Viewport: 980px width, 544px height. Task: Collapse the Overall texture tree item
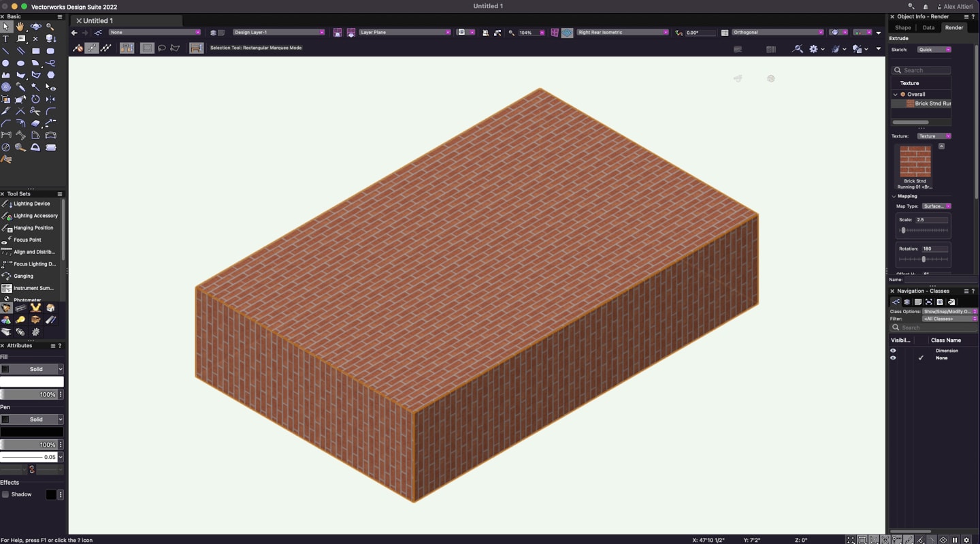[896, 95]
